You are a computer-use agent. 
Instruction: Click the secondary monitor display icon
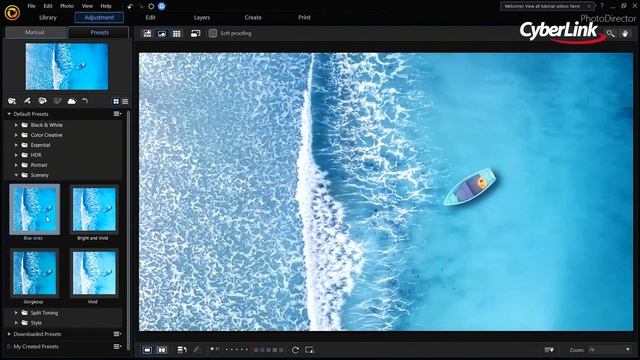pyautogui.click(x=196, y=33)
